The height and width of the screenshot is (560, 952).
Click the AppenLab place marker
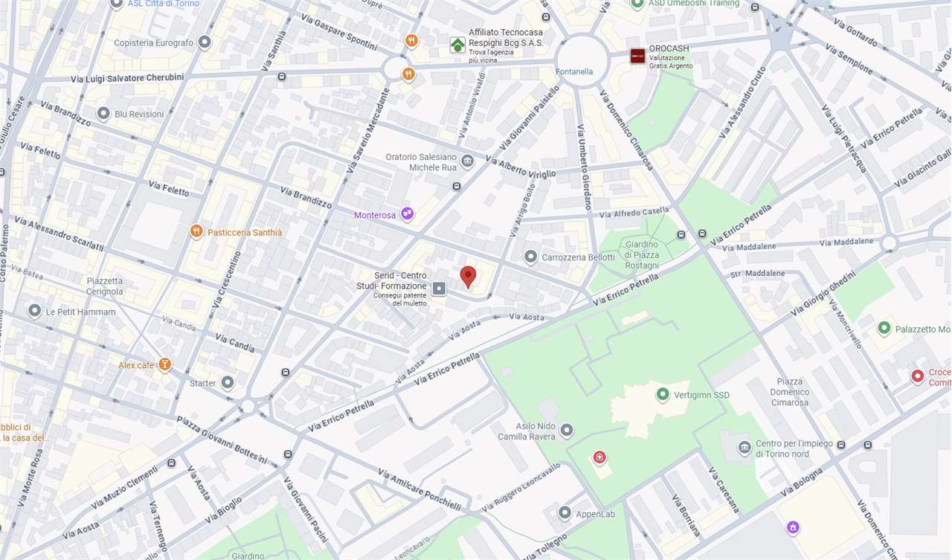pos(565,513)
